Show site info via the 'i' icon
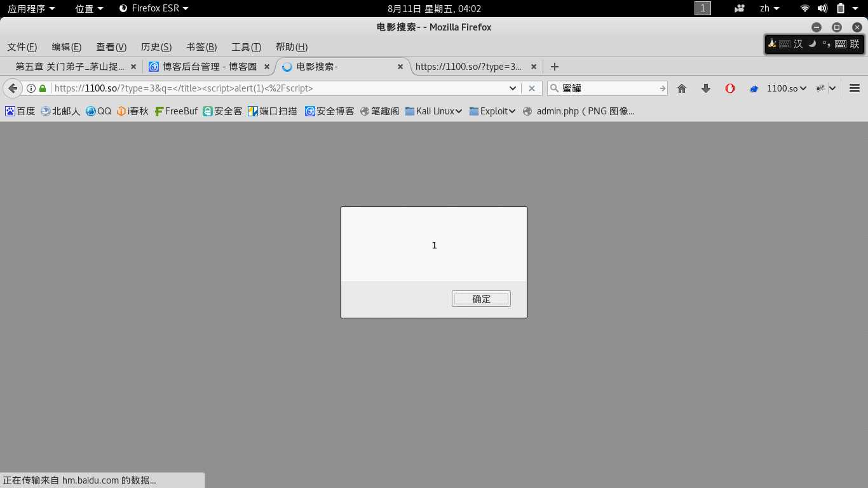 (x=31, y=88)
